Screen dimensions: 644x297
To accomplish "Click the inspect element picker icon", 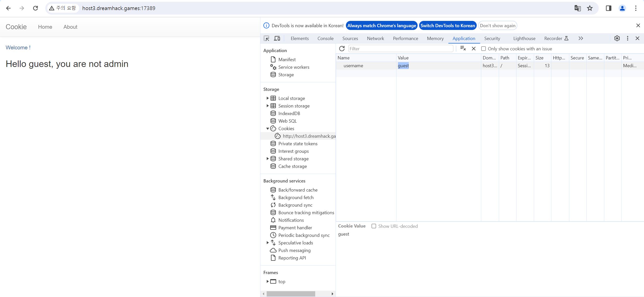I will pos(266,38).
